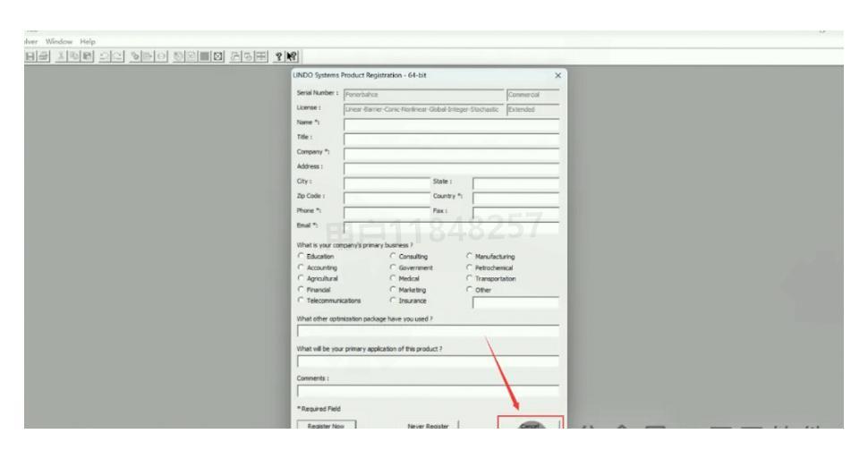Click the Title input field
This screenshot has width=868, height=459.
click(451, 139)
